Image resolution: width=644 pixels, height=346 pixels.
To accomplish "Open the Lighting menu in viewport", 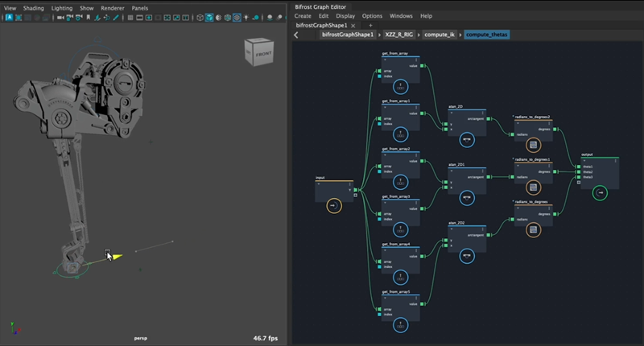I will 62,8.
